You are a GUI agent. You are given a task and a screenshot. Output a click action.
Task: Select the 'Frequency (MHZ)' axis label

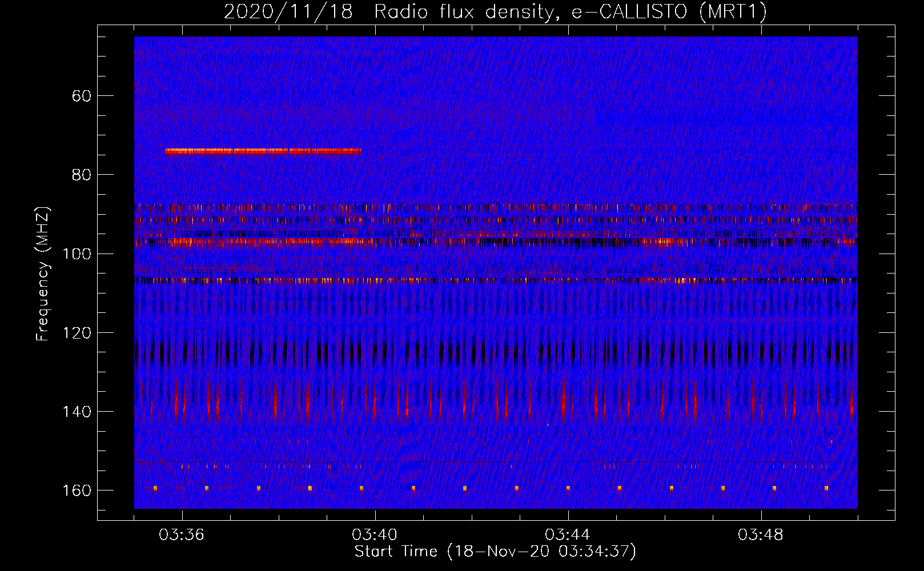point(43,274)
